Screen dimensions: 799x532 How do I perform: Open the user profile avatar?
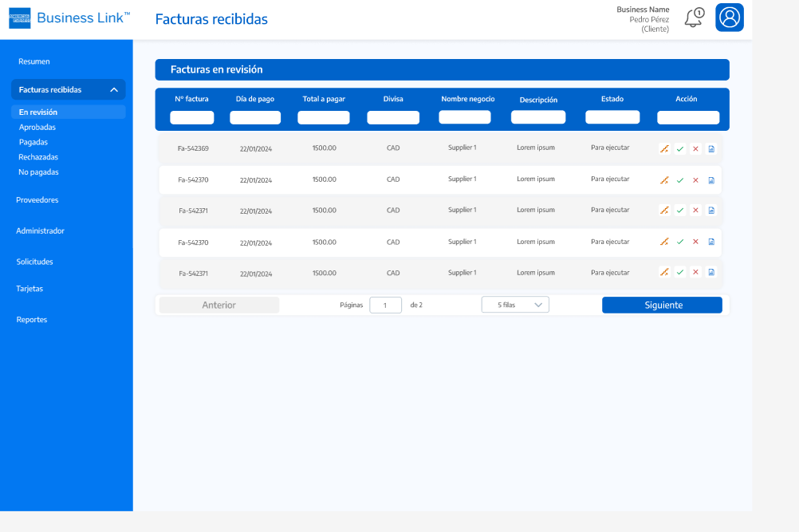(x=729, y=18)
